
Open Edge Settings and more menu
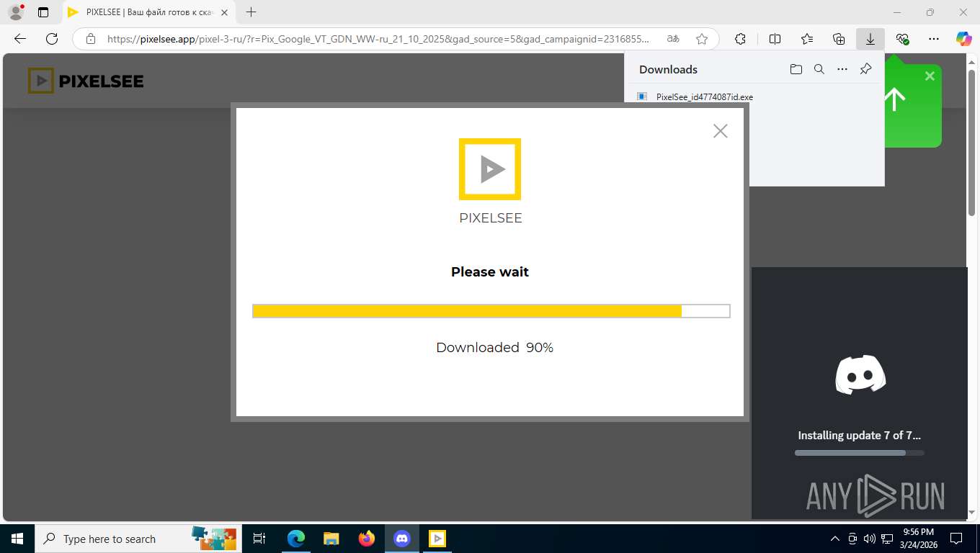[934, 39]
